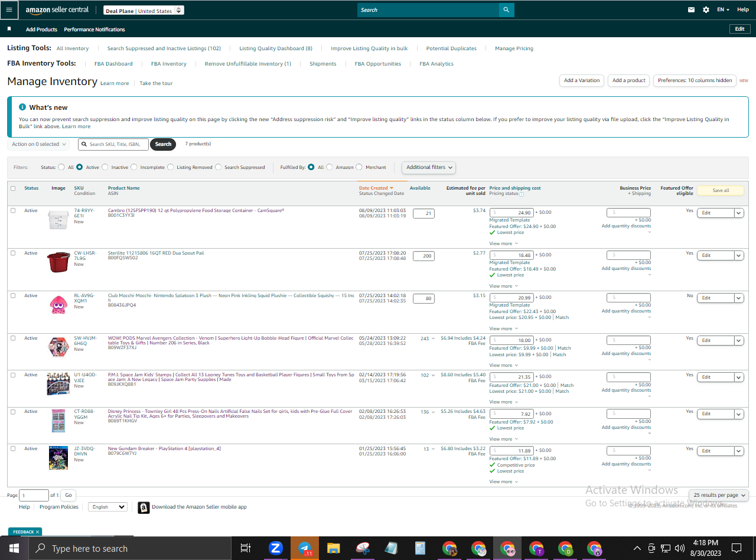This screenshot has height=560, width=756.
Task: Open the Additional filters dropdown
Action: click(x=429, y=167)
